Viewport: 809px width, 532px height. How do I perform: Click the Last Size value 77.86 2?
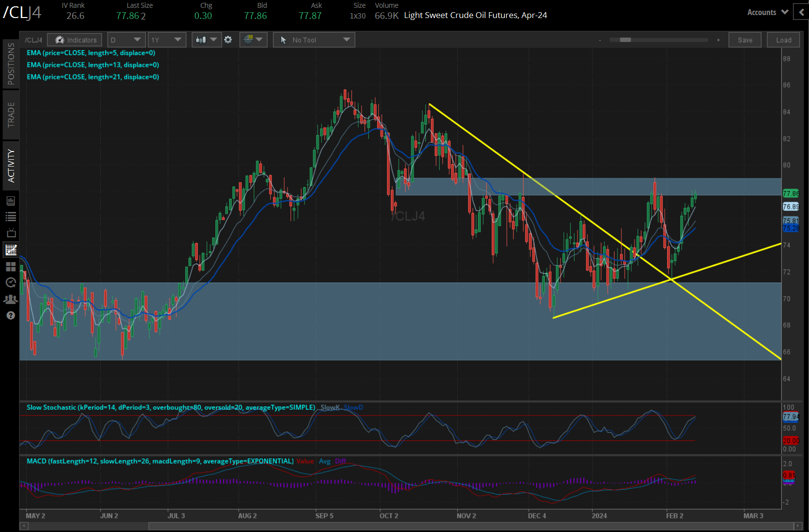[x=131, y=16]
